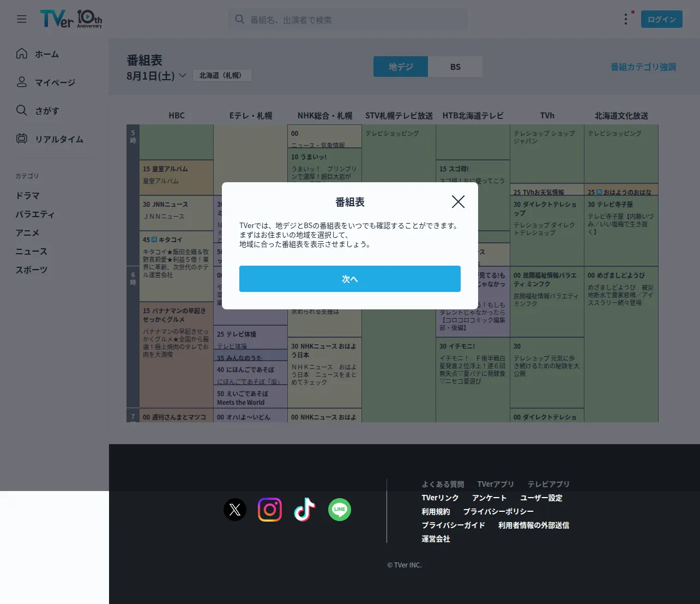
Task: Click the Home icon in the sidebar
Action: 21,53
